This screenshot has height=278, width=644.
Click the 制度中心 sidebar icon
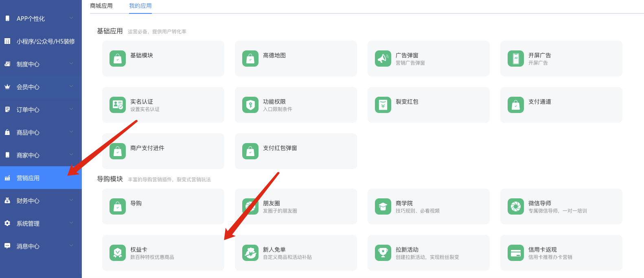(x=7, y=64)
